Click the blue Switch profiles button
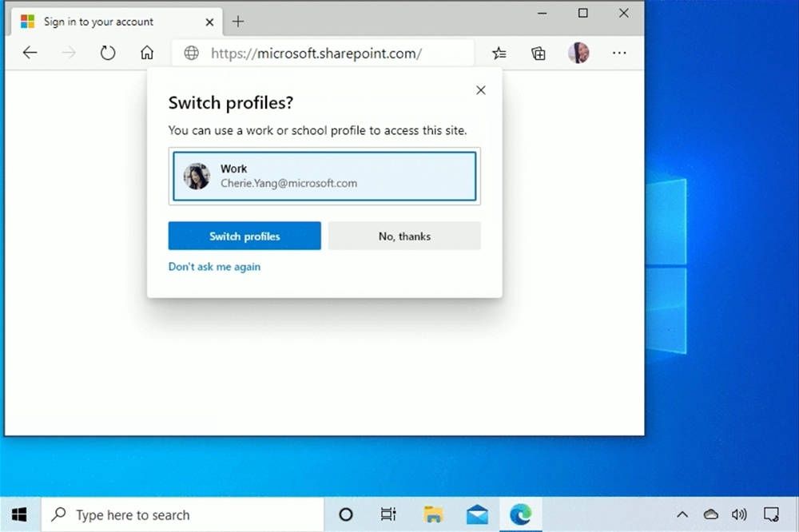The height and width of the screenshot is (532, 799). 244,236
